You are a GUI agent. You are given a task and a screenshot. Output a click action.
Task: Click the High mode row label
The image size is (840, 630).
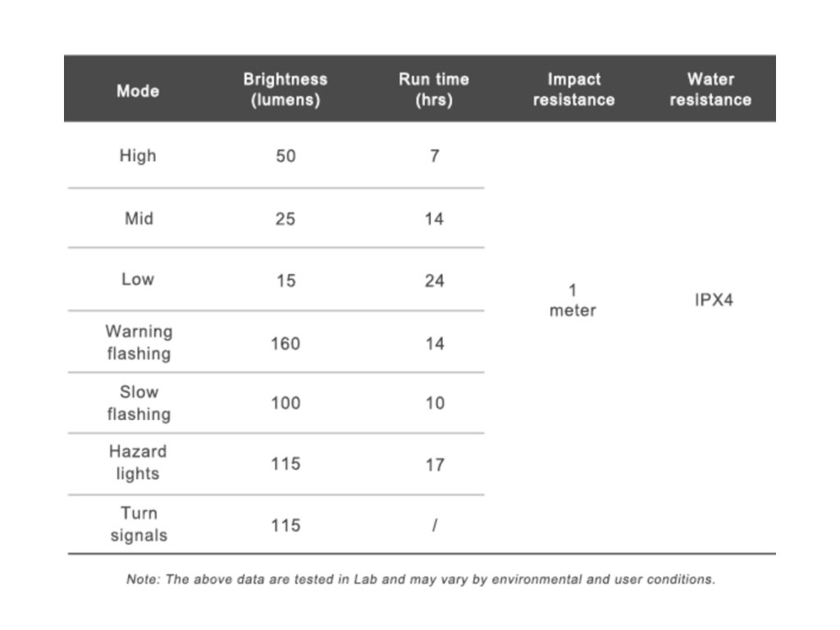pos(138,155)
